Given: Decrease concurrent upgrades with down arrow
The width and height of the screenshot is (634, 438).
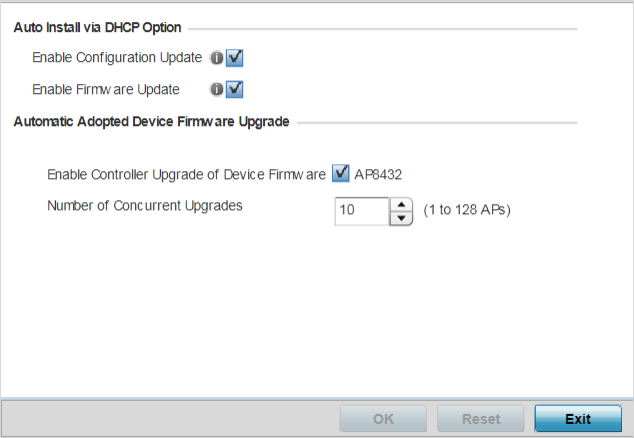Looking at the screenshot, I should click(x=401, y=218).
